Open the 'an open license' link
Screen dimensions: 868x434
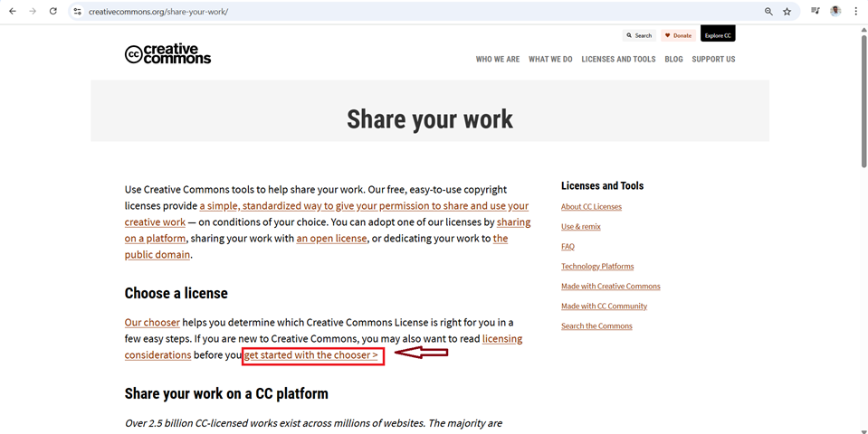(x=331, y=239)
